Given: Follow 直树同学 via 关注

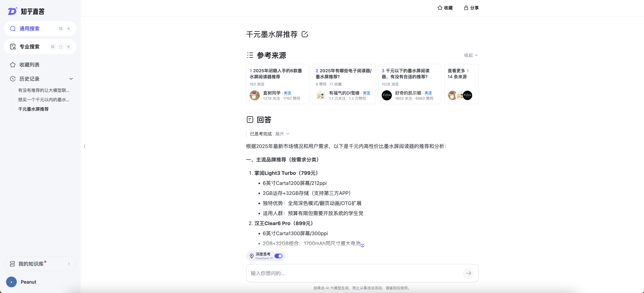Looking at the screenshot, I should (287, 93).
